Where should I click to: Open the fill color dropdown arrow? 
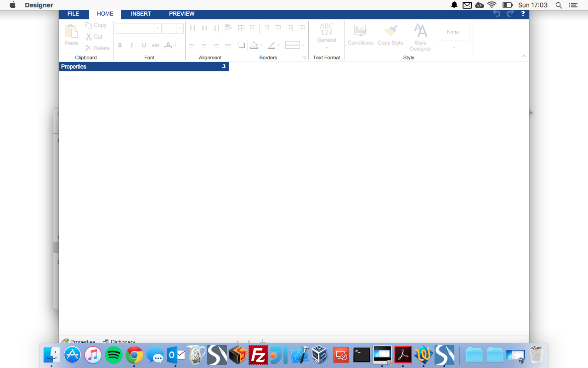261,46
